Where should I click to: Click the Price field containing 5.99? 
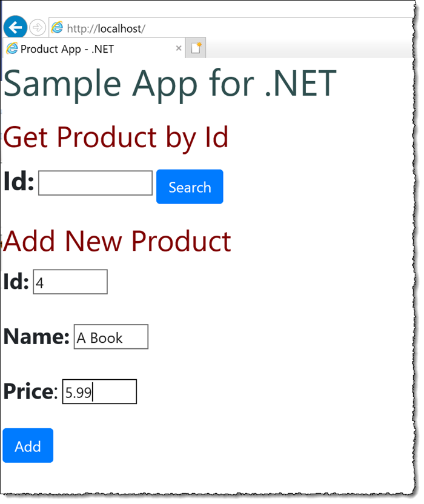click(x=99, y=392)
